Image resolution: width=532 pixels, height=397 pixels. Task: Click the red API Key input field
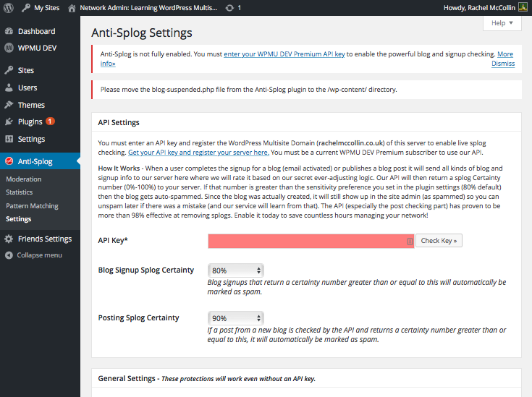point(311,241)
